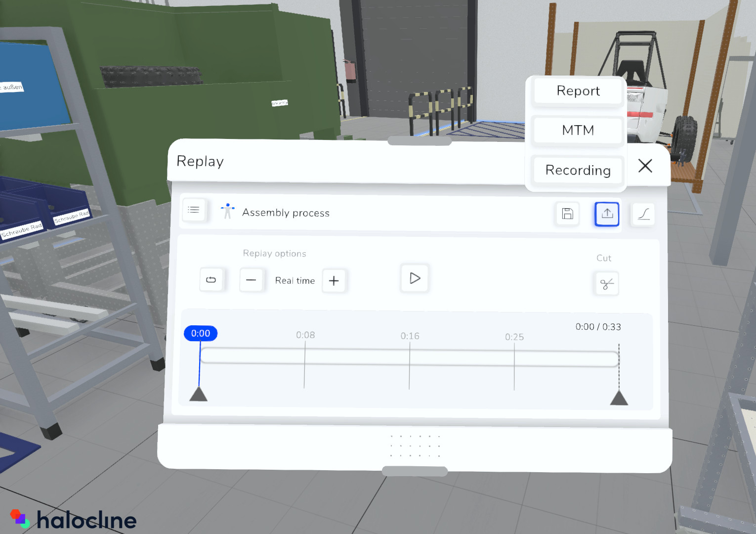Click the Real time speed selector

[x=294, y=280]
